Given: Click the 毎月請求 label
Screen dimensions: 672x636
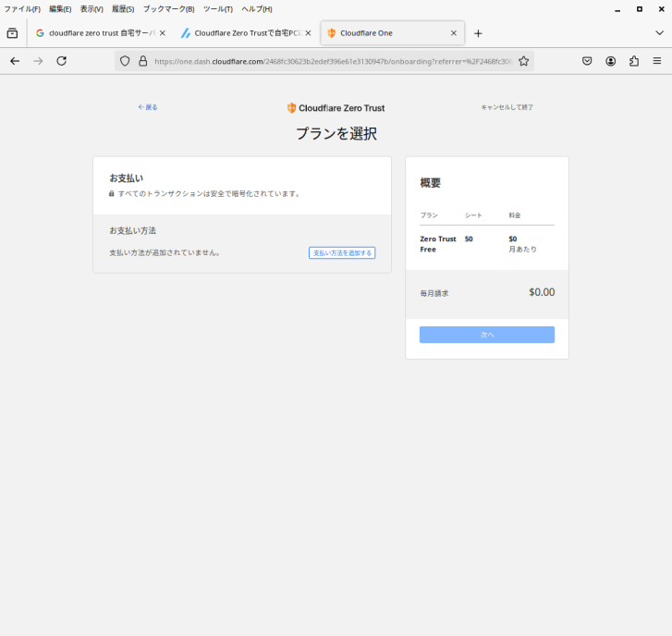Looking at the screenshot, I should click(434, 294).
